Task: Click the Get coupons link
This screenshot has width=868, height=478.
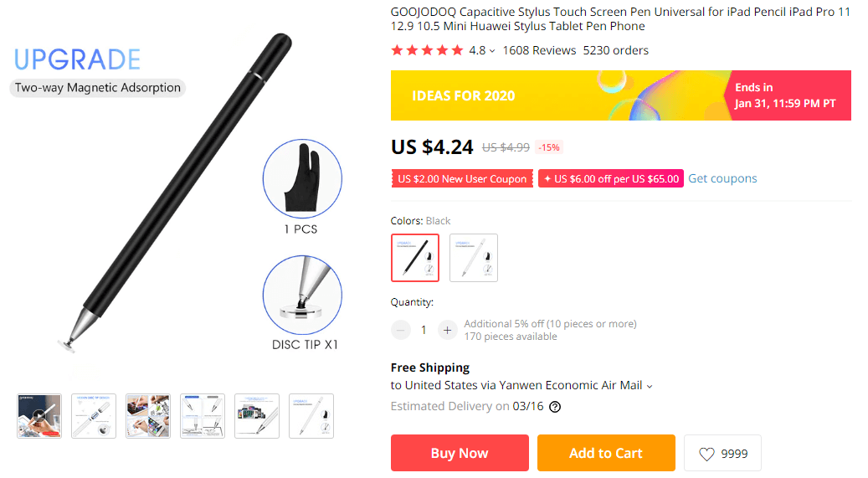Action: pyautogui.click(x=722, y=178)
